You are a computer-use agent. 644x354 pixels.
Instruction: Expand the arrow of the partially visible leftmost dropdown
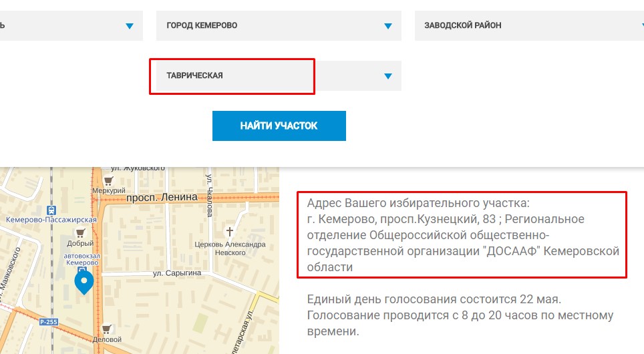click(130, 26)
